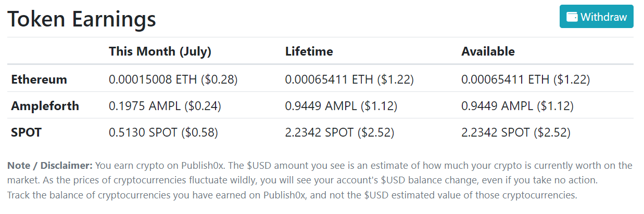The height and width of the screenshot is (214, 644).
Task: Click the Withdraw button label
Action: click(603, 17)
